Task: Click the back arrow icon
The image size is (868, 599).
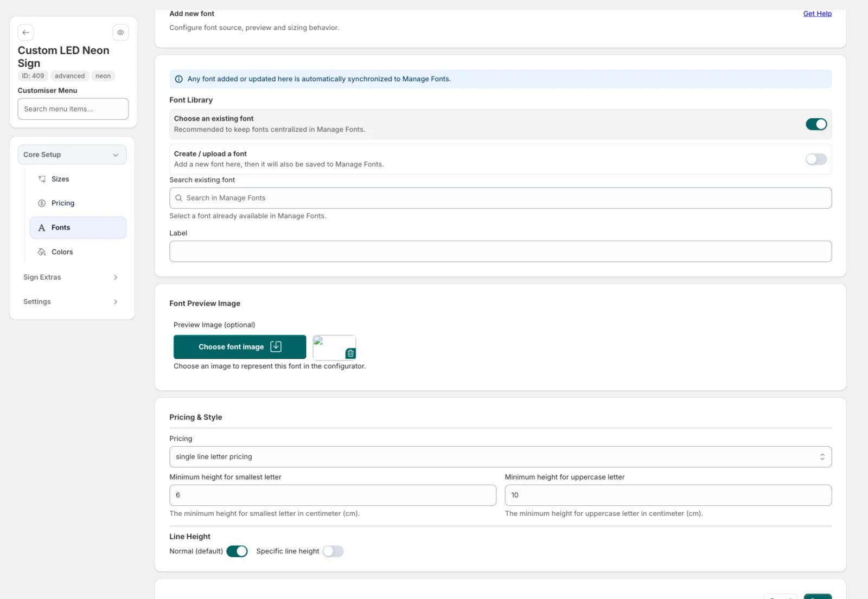Action: coord(25,33)
